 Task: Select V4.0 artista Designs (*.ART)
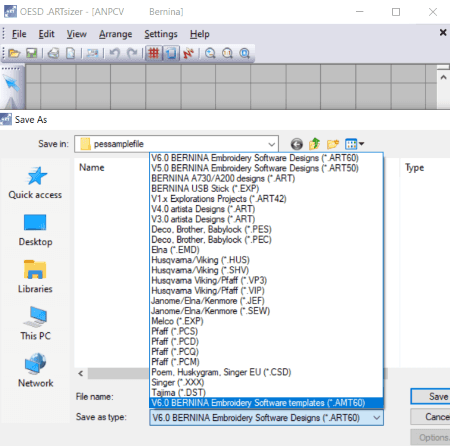[x=266, y=209]
